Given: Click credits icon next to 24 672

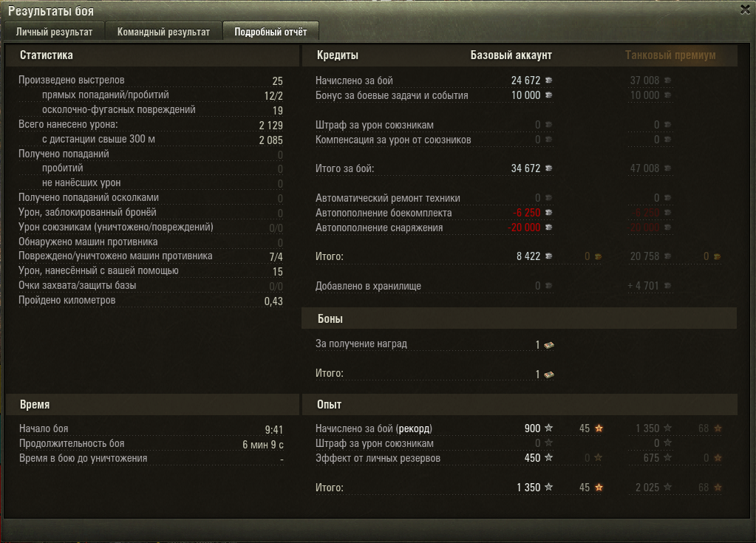Looking at the screenshot, I should pyautogui.click(x=548, y=81).
